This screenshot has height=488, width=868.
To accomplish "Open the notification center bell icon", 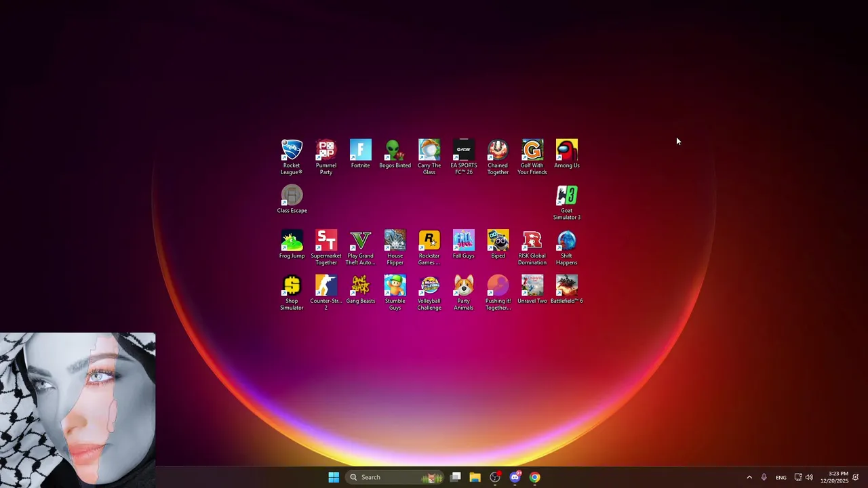I will click(x=856, y=477).
